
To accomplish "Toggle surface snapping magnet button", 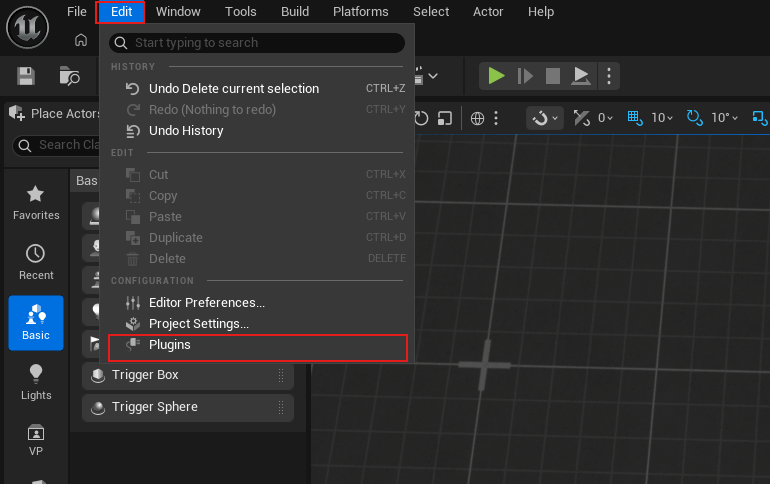I will 540,118.
